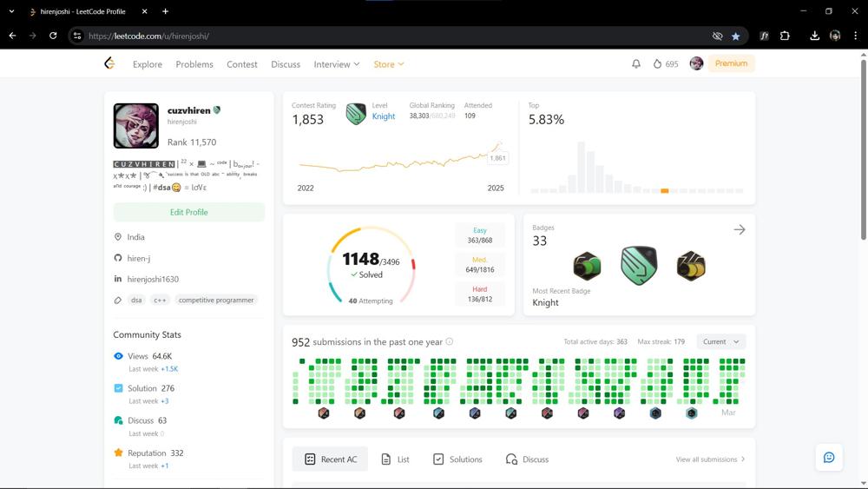868x489 pixels.
Task: Open the user avatar menu in navbar
Action: pyautogui.click(x=696, y=63)
